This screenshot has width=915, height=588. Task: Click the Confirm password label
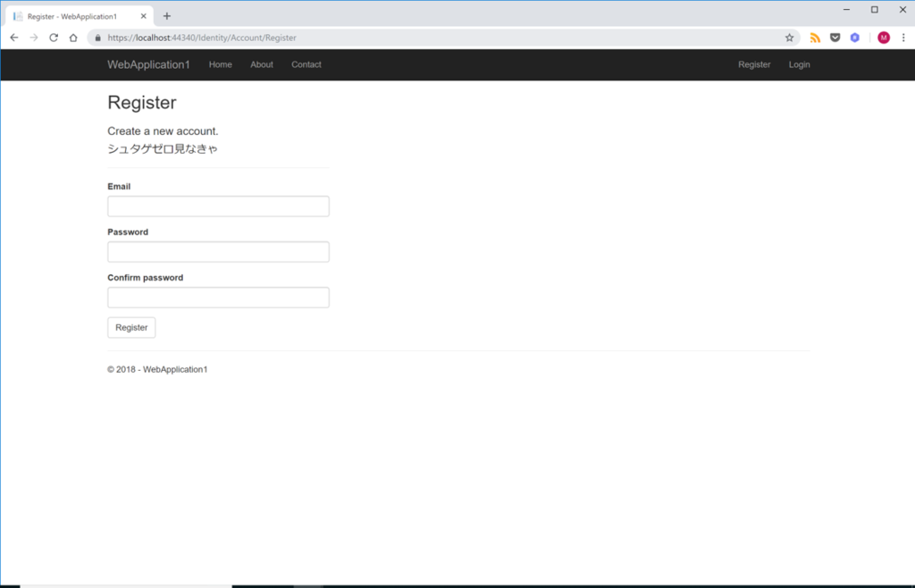(x=146, y=278)
